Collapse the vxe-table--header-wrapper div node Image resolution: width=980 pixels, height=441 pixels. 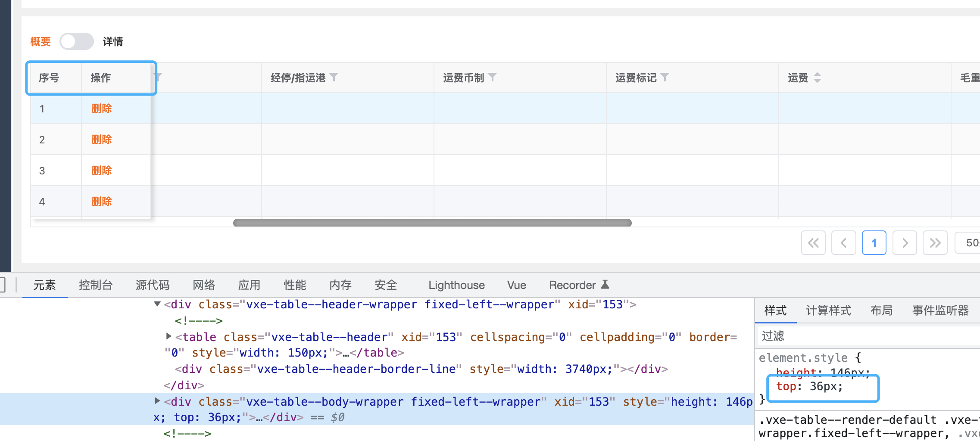click(157, 304)
